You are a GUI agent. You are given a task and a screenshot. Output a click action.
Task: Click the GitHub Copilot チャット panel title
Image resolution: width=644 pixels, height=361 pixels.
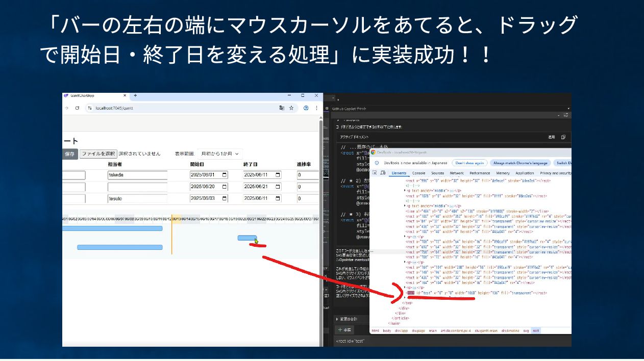(x=349, y=109)
